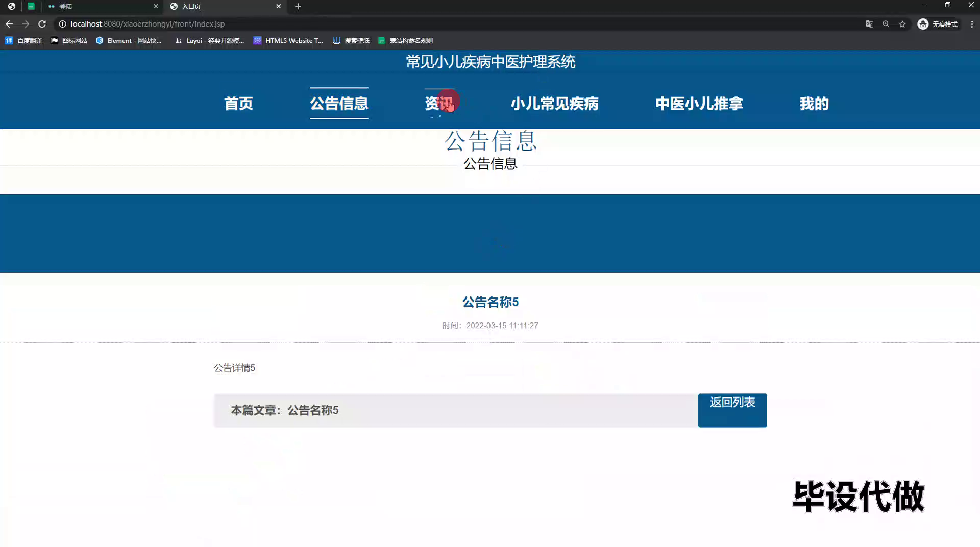Open the 图标网站 bookmark
The image size is (980, 547).
tap(69, 40)
